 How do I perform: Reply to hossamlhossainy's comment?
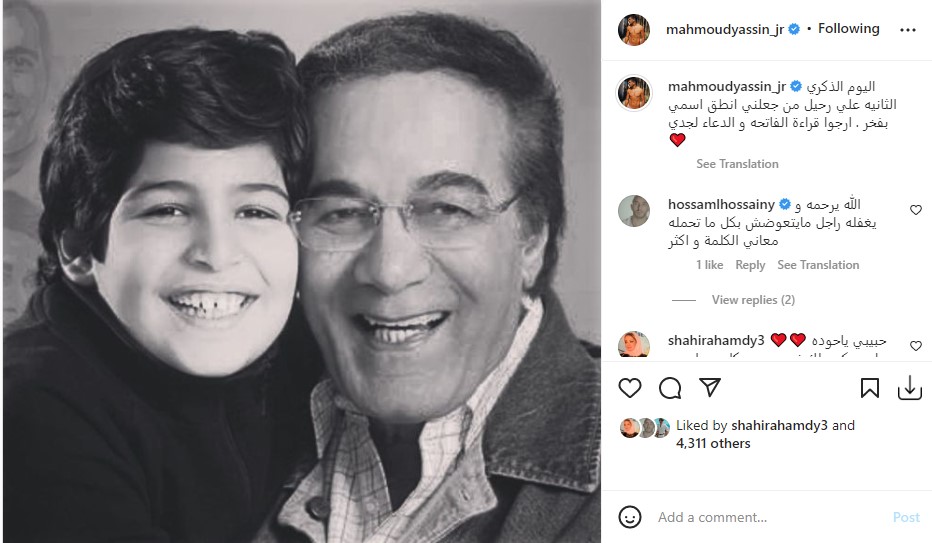click(750, 265)
